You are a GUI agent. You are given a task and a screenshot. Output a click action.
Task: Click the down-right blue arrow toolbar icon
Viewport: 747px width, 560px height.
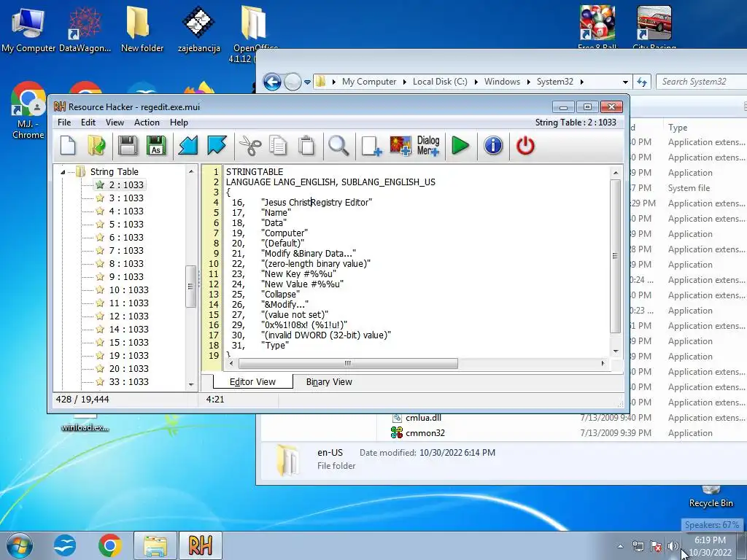coord(217,145)
